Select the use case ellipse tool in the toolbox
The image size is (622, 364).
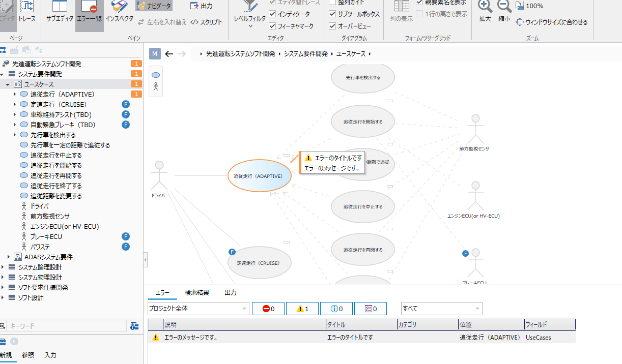[x=156, y=75]
